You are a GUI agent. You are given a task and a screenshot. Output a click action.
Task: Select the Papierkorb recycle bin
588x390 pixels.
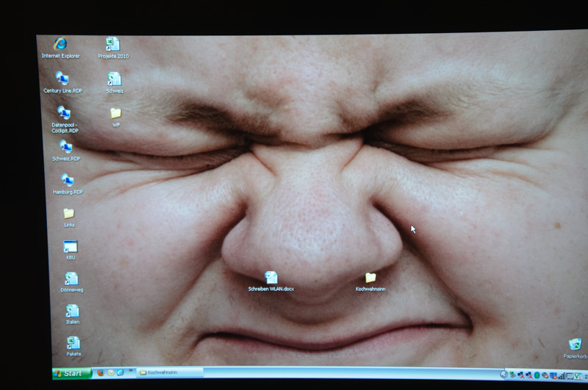(x=575, y=344)
